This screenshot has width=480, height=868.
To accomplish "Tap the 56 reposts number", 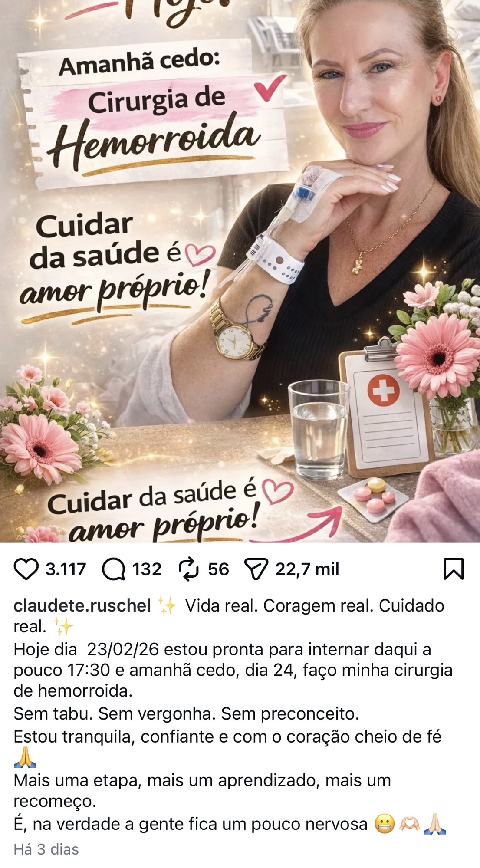I will tap(218, 569).
